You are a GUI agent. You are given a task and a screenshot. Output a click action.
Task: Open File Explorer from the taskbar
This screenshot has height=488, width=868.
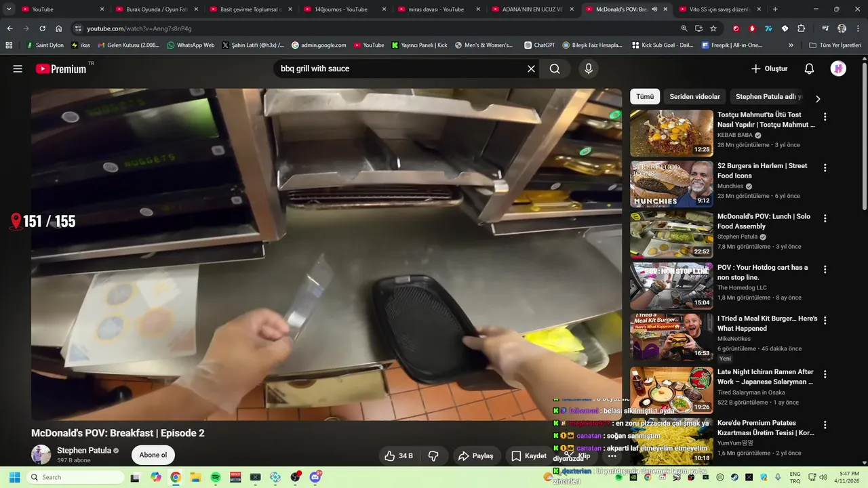(x=195, y=477)
